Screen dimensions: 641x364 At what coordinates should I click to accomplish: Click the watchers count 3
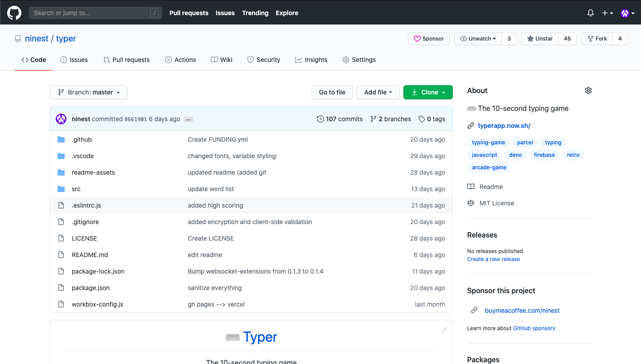tap(509, 39)
